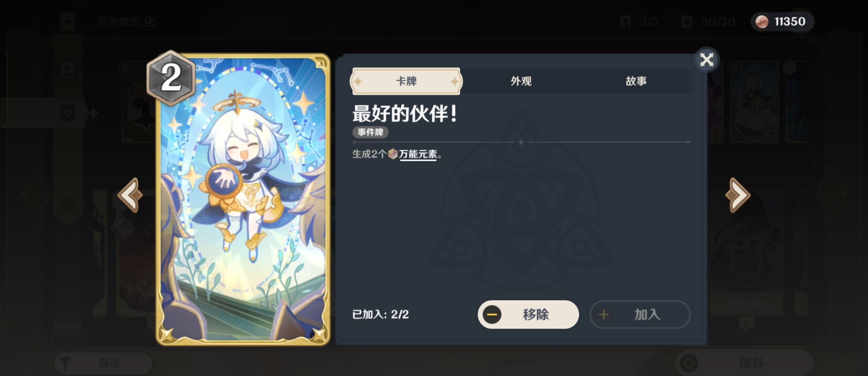The image size is (868, 376).
Task: Click the card cost hexagon showing 2
Action: 171,78
